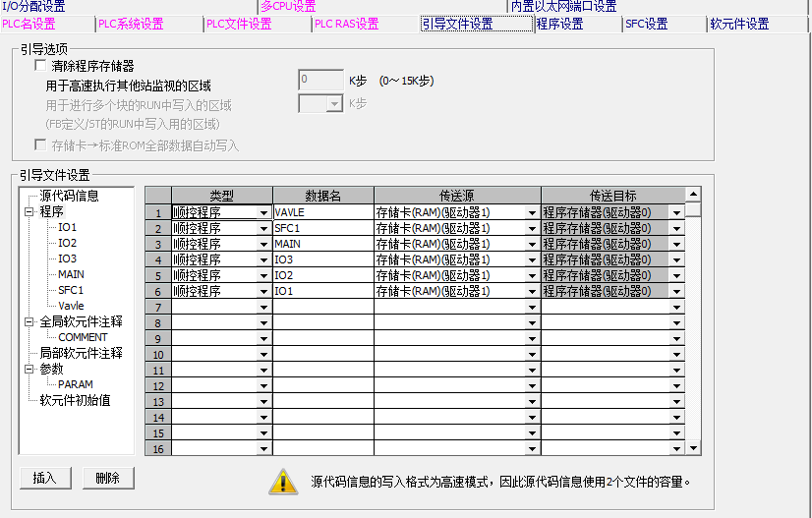812x518 pixels.
Task: Open the 程序设置 tab
Action: point(559,24)
